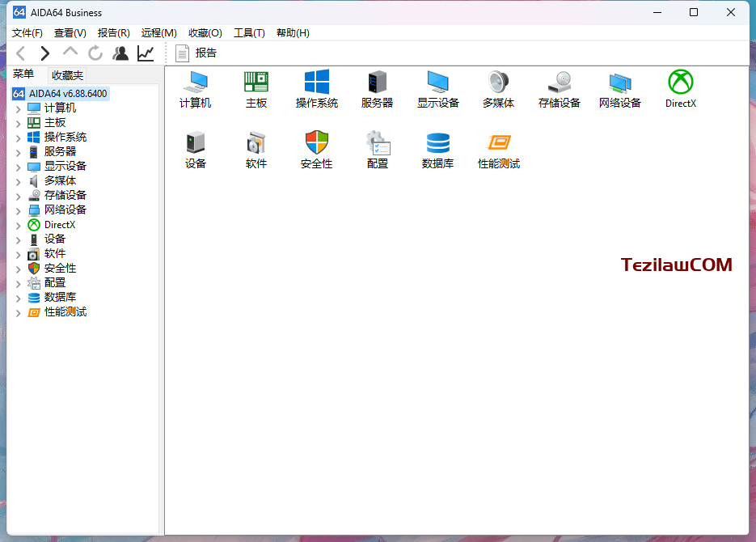Image resolution: width=756 pixels, height=542 pixels.
Task: Expand the 显示设备 tree node
Action: (x=19, y=167)
